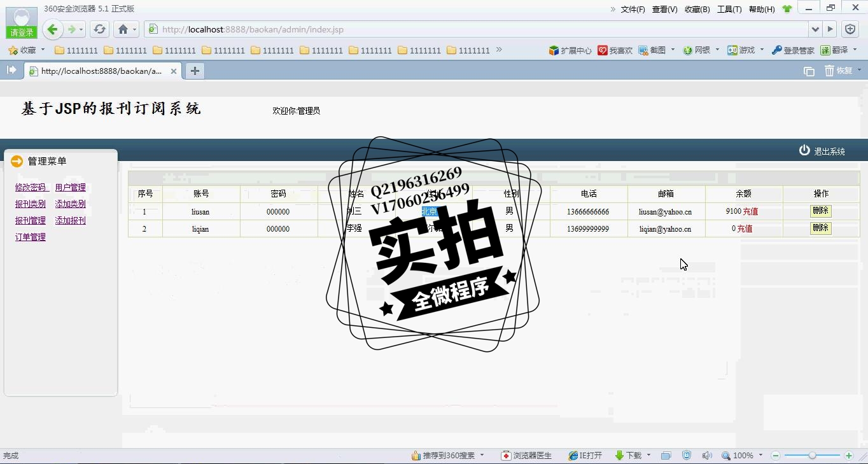Image resolution: width=868 pixels, height=464 pixels.
Task: Click 翻译 translate icon
Action: click(834, 50)
